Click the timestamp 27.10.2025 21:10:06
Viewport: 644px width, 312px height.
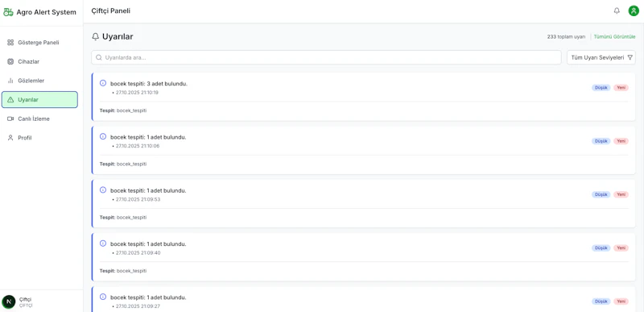[x=138, y=146]
